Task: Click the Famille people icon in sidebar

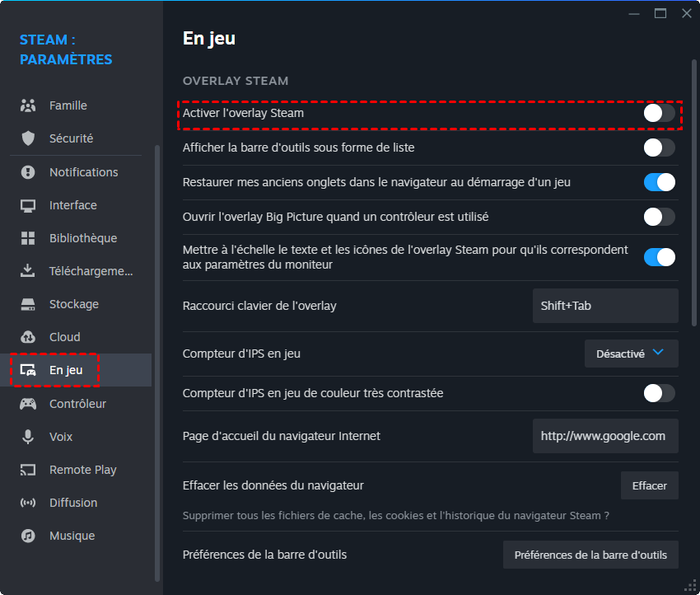Action: 28,105
